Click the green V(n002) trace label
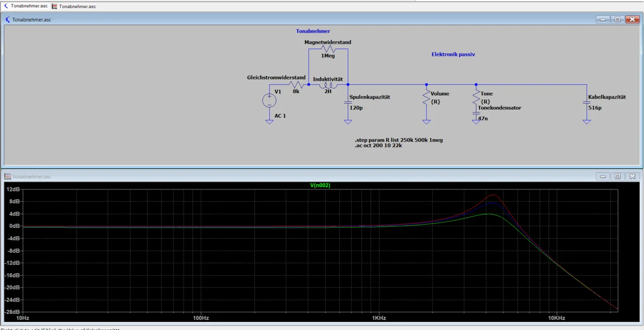The image size is (644, 330). click(320, 185)
